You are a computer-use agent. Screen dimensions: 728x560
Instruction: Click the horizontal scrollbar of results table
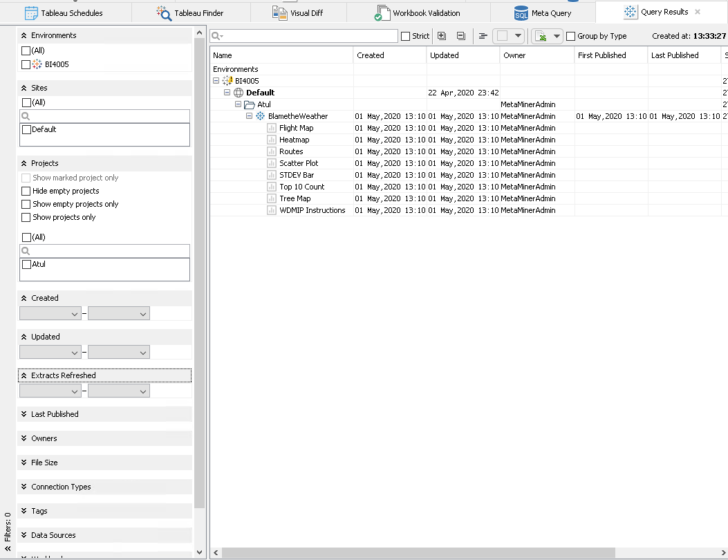[x=418, y=552]
